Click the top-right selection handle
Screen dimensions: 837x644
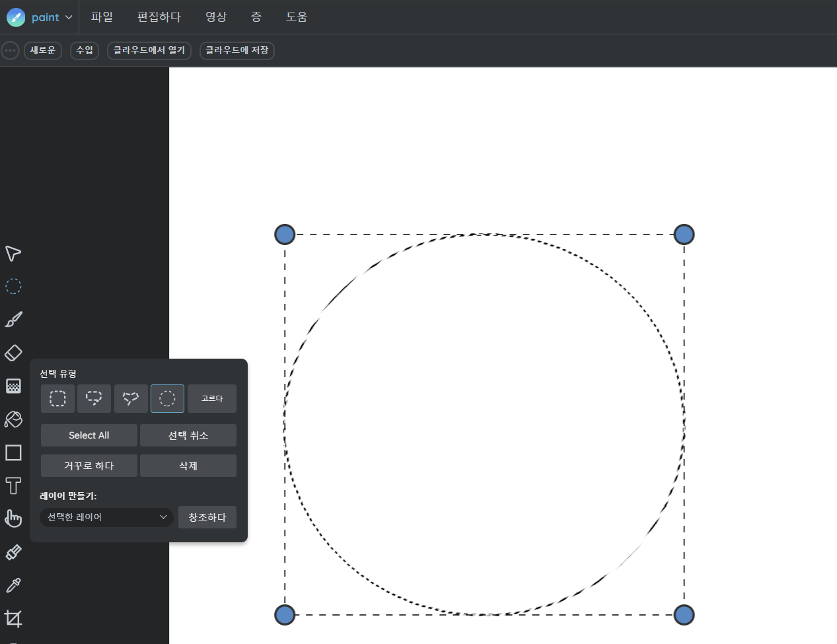tap(684, 234)
